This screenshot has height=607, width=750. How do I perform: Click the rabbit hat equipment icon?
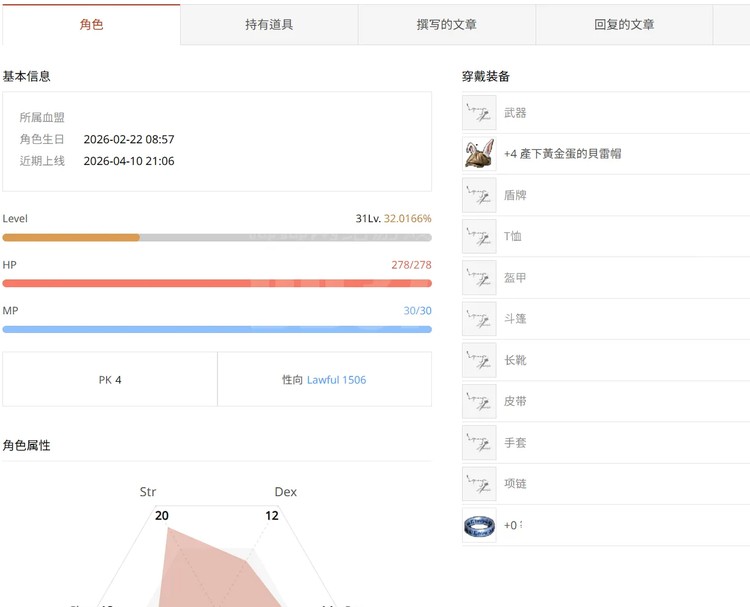[x=479, y=154]
